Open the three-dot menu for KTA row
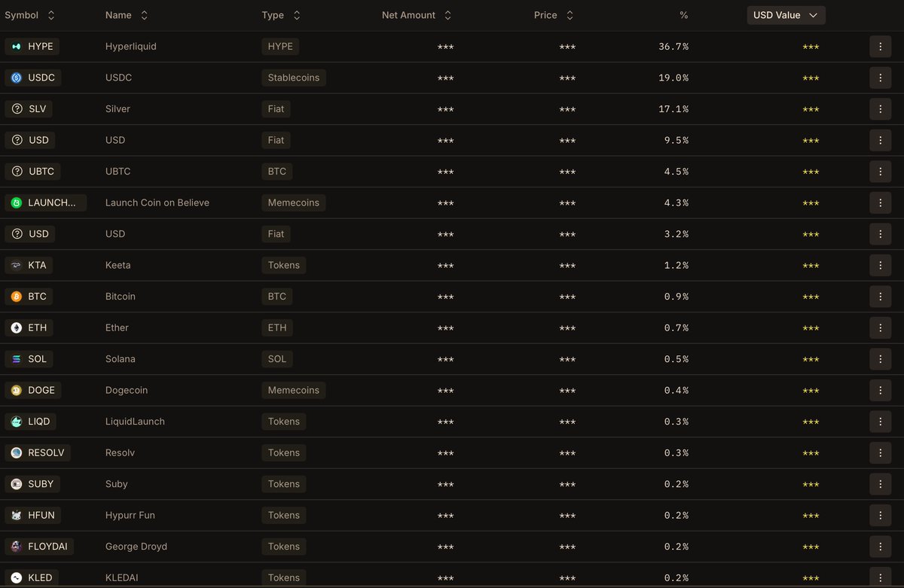Image resolution: width=904 pixels, height=588 pixels. pyautogui.click(x=880, y=265)
